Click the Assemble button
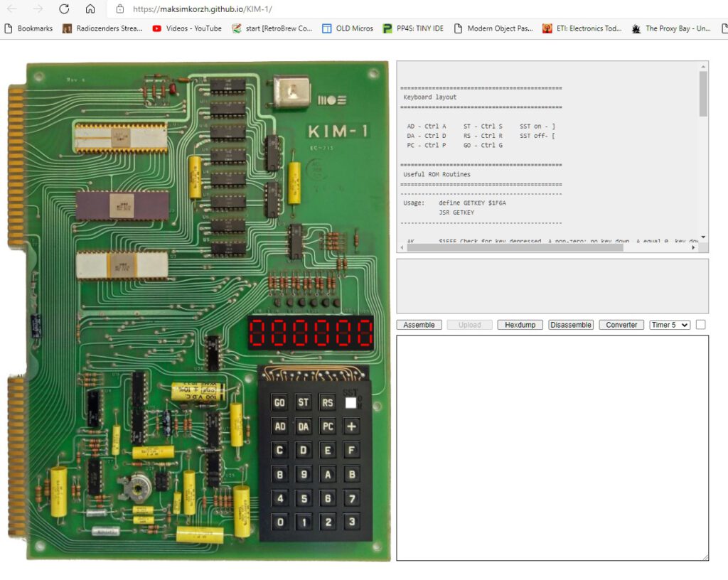Image resolution: width=728 pixels, height=580 pixels. pos(419,325)
